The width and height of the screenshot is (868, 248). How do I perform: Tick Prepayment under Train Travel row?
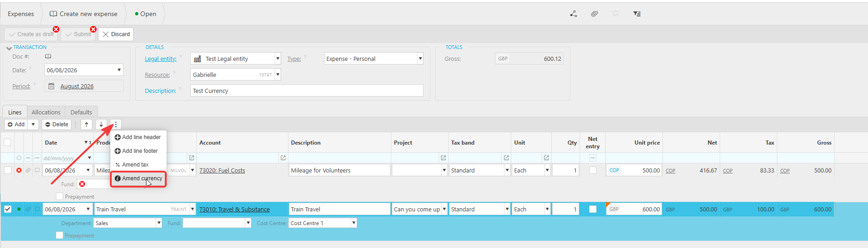click(x=59, y=235)
